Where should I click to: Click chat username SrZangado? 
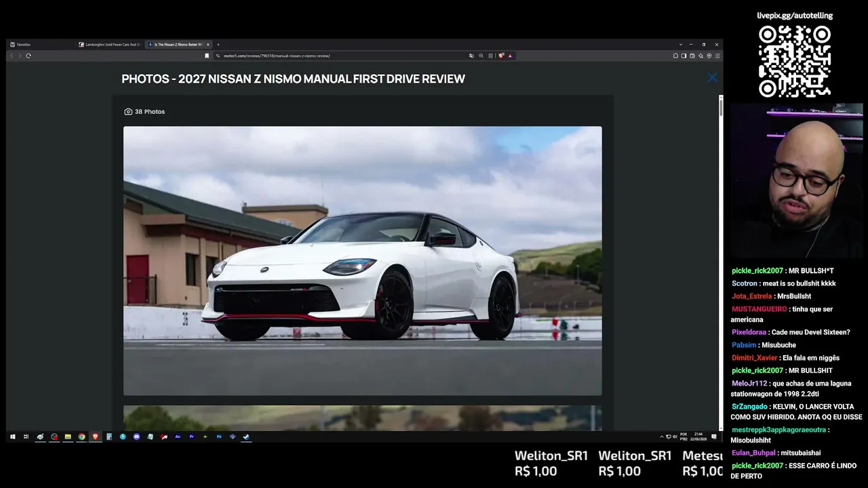pos(751,407)
